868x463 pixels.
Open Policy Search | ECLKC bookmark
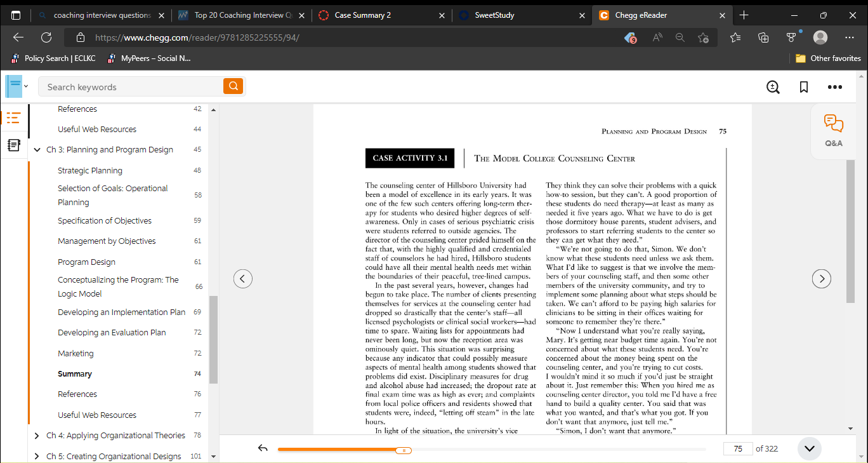coord(54,58)
